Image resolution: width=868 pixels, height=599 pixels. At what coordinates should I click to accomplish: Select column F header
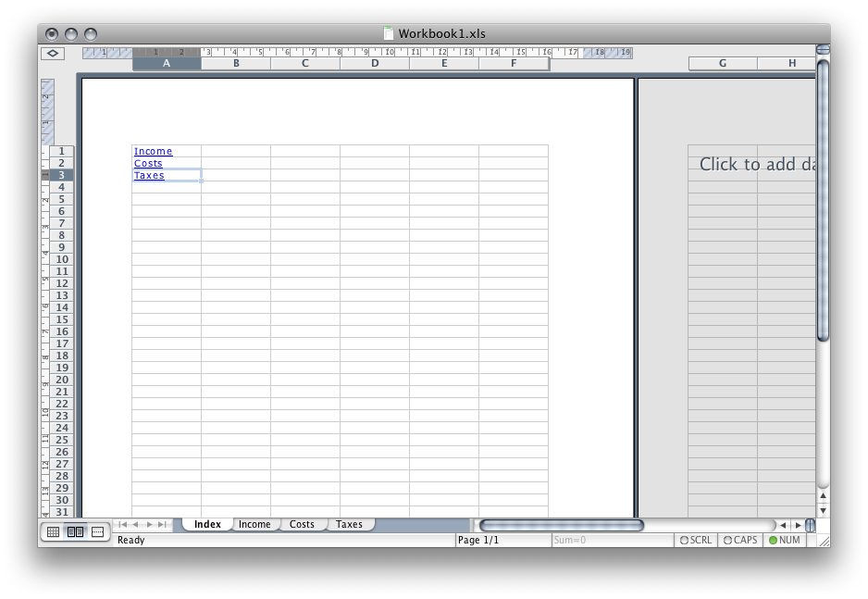[514, 64]
